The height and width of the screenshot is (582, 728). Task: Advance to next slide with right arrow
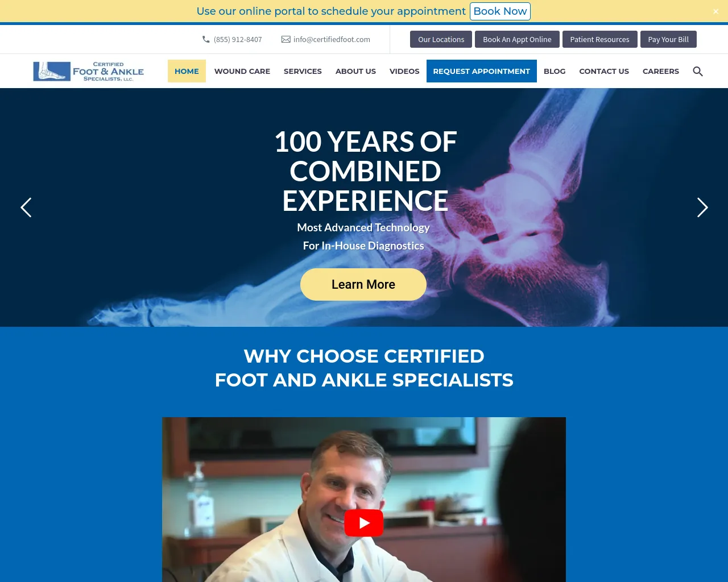(702, 207)
